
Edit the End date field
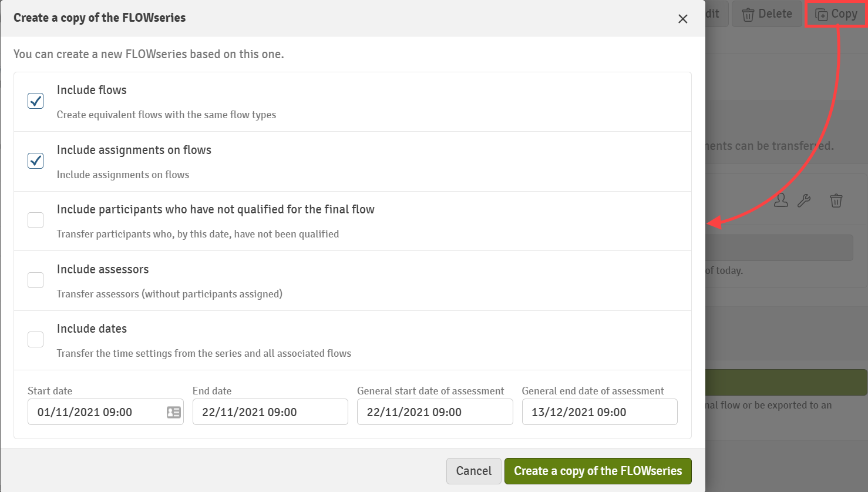point(270,411)
